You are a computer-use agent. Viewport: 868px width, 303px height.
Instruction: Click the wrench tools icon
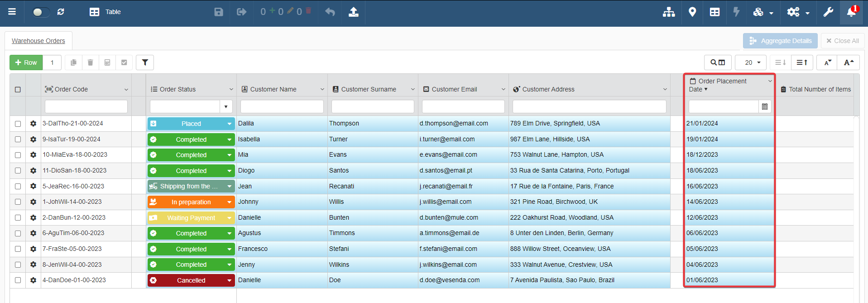[828, 12]
